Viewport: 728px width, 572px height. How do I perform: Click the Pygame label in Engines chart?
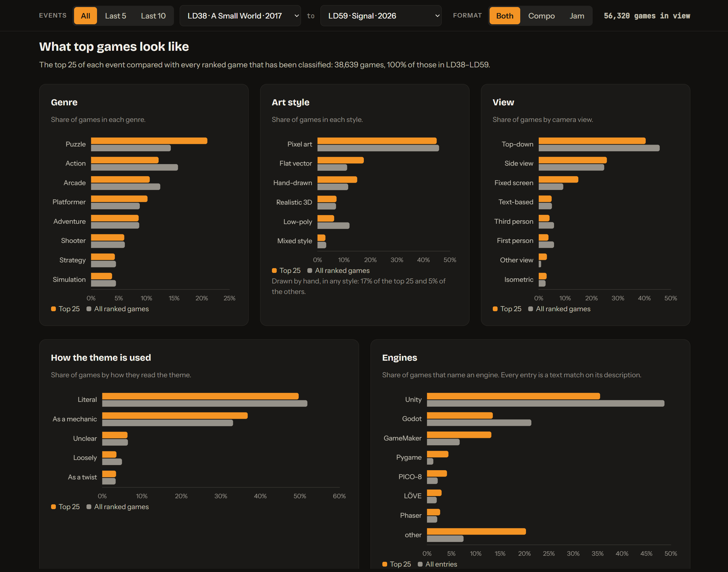tap(409, 457)
